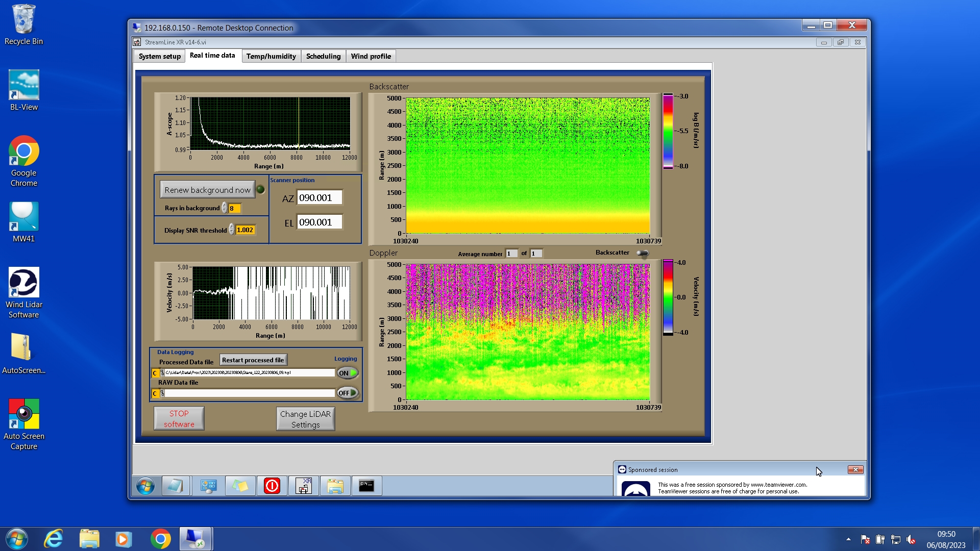Viewport: 980px width, 551px height.
Task: Toggle processed data logging ON switch
Action: pyautogui.click(x=347, y=373)
